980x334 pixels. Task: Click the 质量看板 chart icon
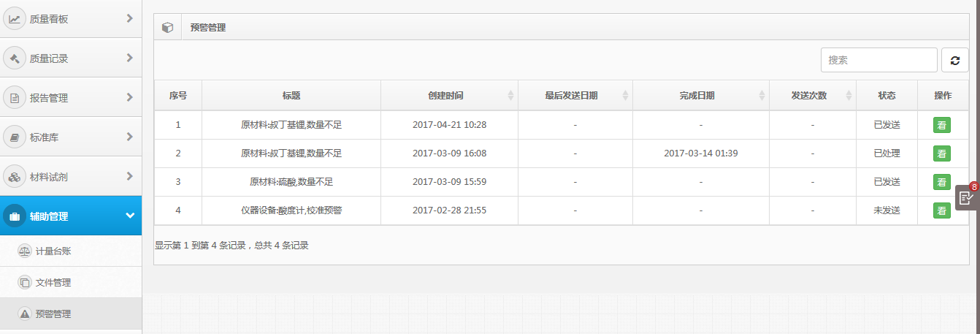15,19
